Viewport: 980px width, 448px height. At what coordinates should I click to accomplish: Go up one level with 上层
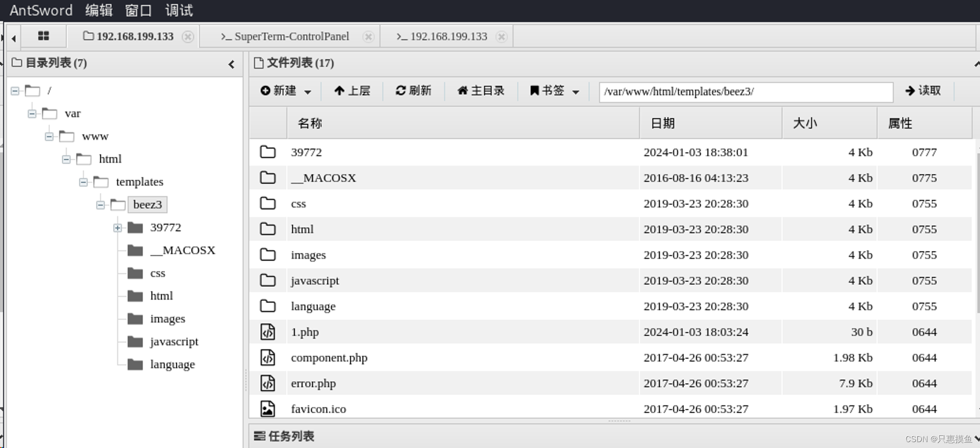tap(352, 91)
